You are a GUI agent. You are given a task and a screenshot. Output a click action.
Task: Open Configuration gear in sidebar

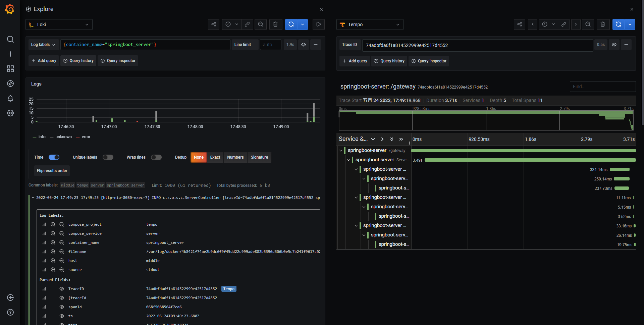click(10, 113)
